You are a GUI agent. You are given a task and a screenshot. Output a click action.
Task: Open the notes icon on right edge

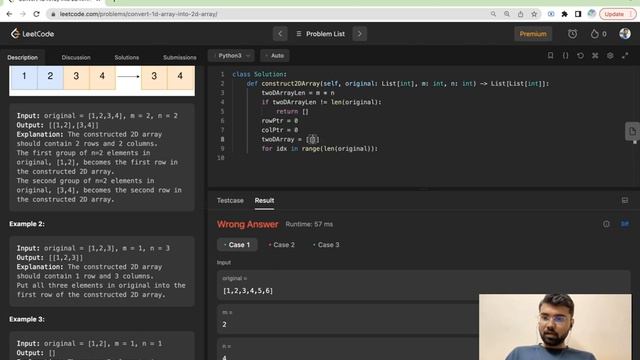click(632, 131)
